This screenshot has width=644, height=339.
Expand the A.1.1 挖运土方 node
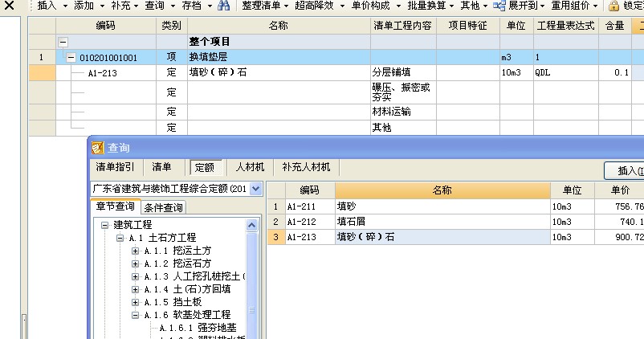pos(135,251)
